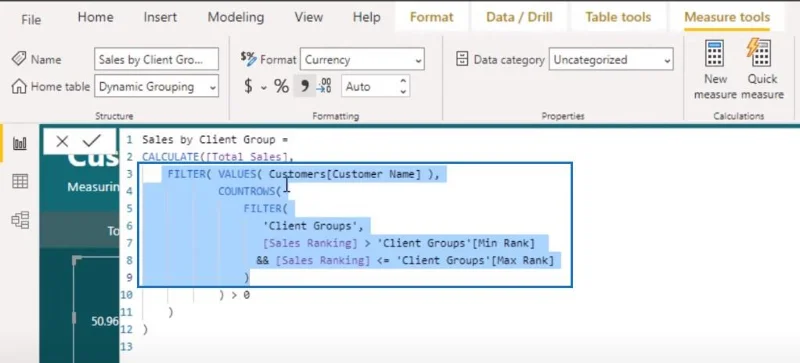The image size is (800, 363).
Task: Open the View ribbon tab
Action: point(308,17)
